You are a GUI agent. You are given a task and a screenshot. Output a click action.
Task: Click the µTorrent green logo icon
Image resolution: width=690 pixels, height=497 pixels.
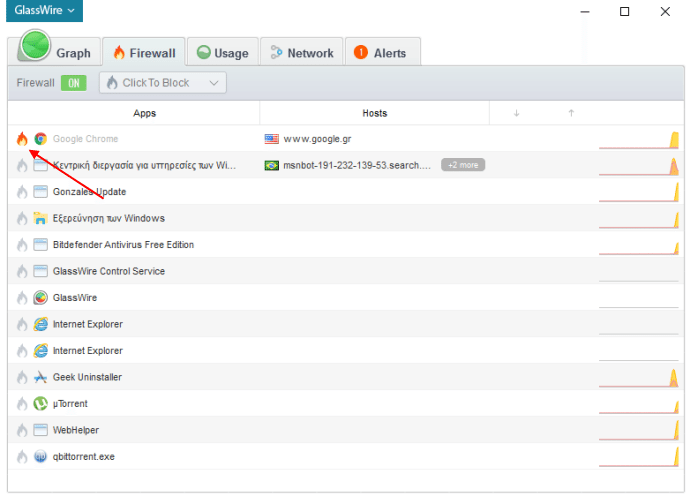(x=40, y=404)
